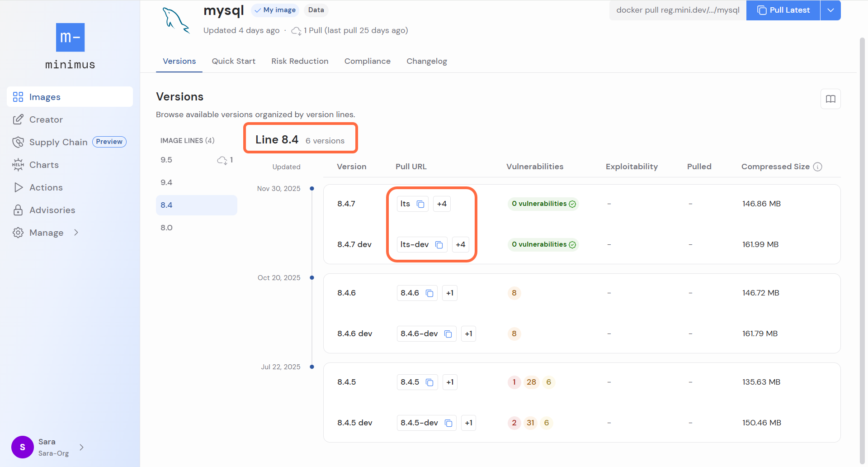Click 0 vulnerabilities badge for 8.4.7 dev
Screen dimensions: 868x467
543,244
